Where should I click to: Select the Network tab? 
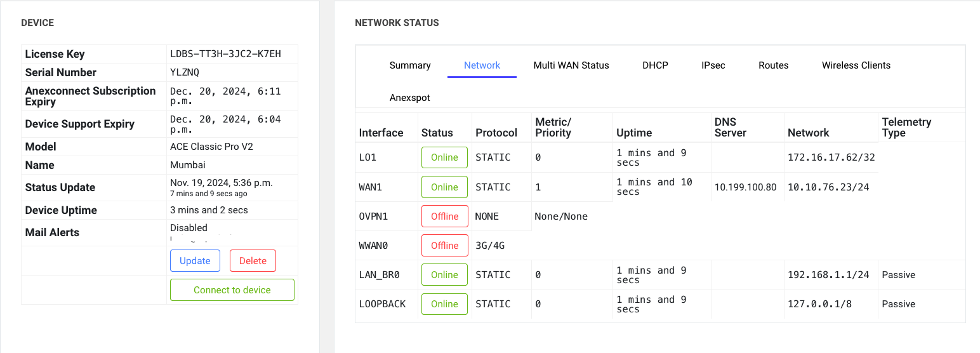point(482,65)
